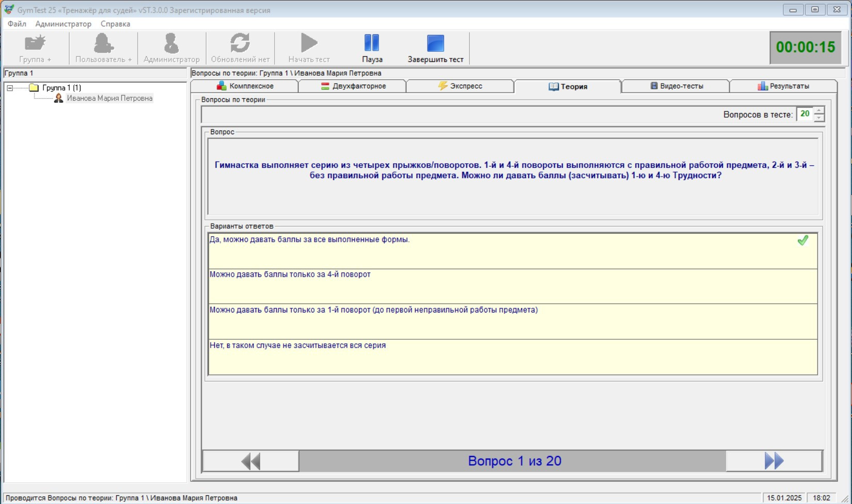Collapse the Группа 1 tree node
Image resolution: width=852 pixels, height=504 pixels.
pyautogui.click(x=10, y=88)
